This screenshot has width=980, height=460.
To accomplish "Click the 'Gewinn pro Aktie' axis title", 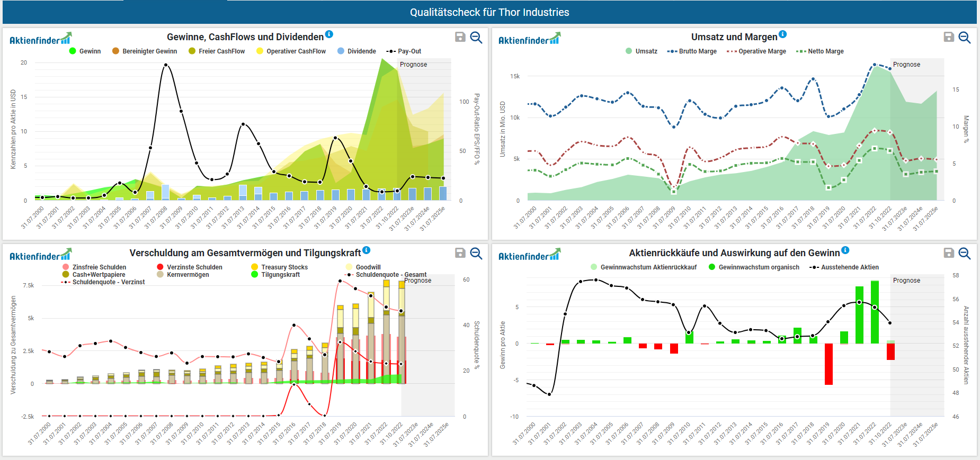I will [503, 345].
